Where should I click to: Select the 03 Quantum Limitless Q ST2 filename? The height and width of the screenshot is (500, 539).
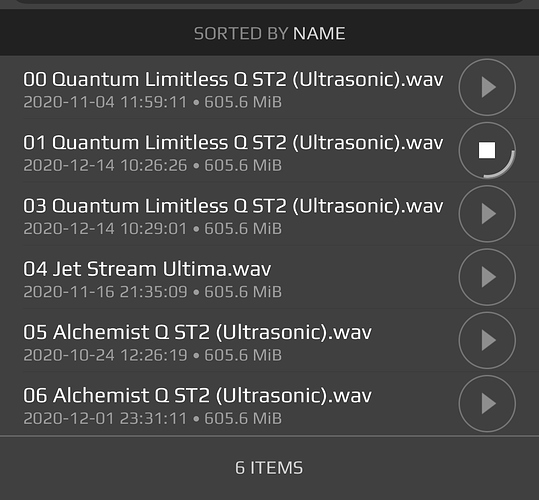pyautogui.click(x=233, y=206)
